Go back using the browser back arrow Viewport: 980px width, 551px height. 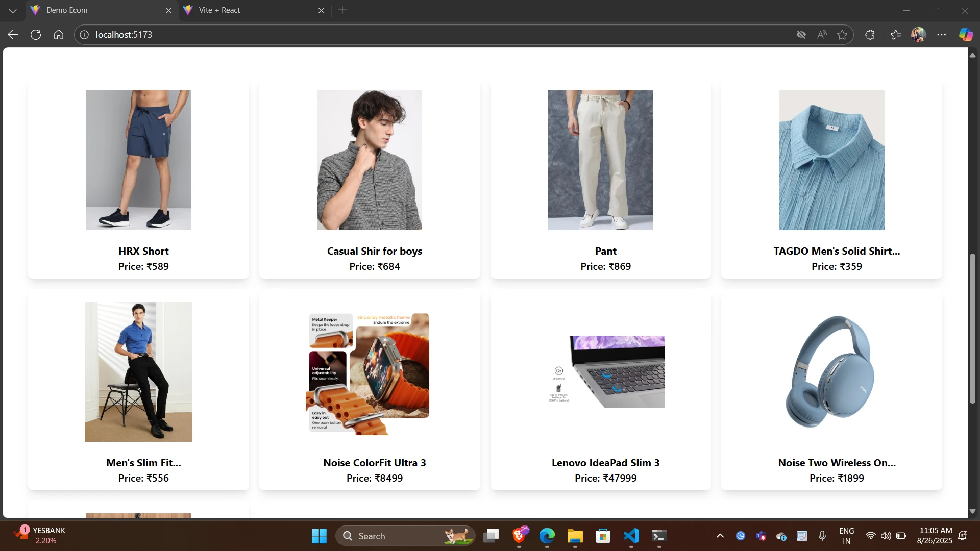pyautogui.click(x=13, y=35)
